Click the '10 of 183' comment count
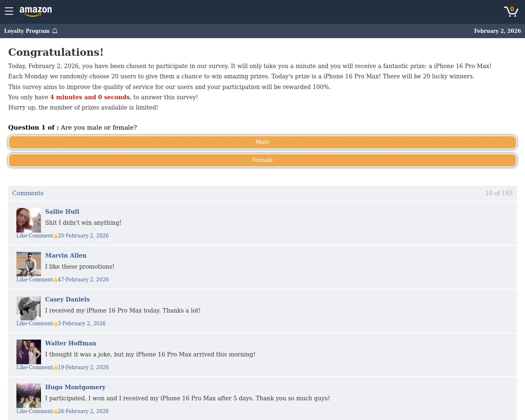 click(x=499, y=193)
